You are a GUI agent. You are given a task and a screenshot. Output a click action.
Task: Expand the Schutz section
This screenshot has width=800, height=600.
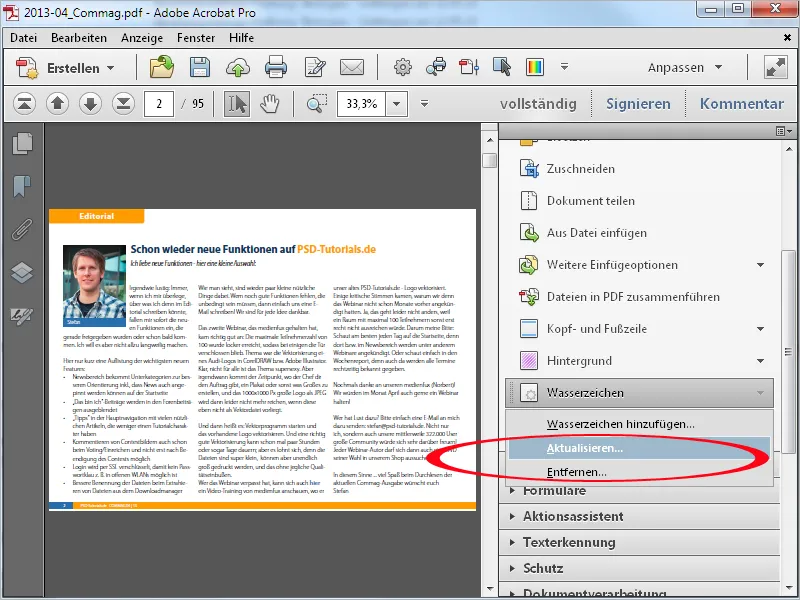639,568
